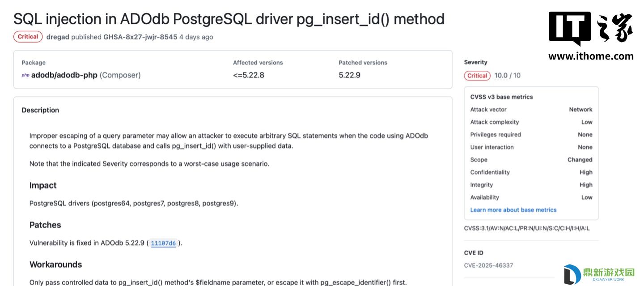Click the advisory title heading

tap(229, 19)
